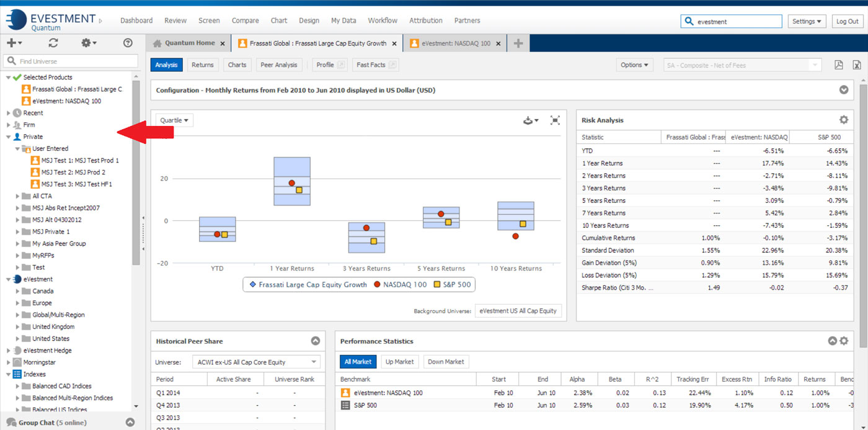Image resolution: width=868 pixels, height=430 pixels.
Task: Toggle All Market filter
Action: (358, 361)
